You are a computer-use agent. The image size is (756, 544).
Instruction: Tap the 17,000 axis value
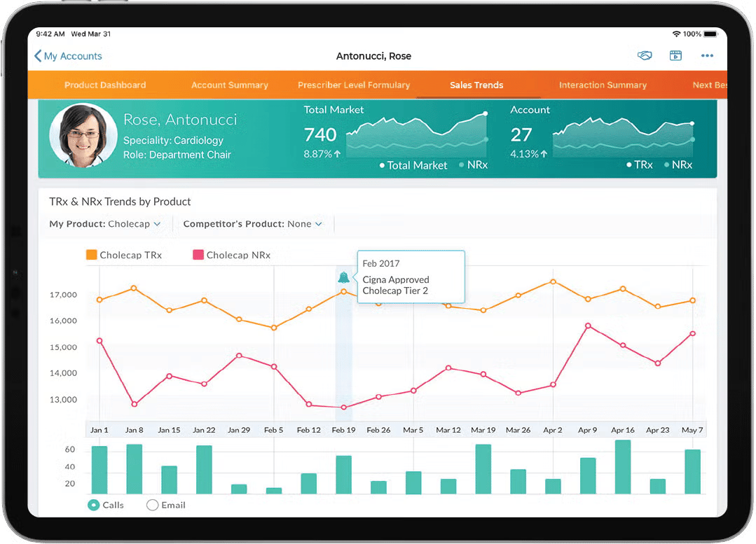(63, 295)
